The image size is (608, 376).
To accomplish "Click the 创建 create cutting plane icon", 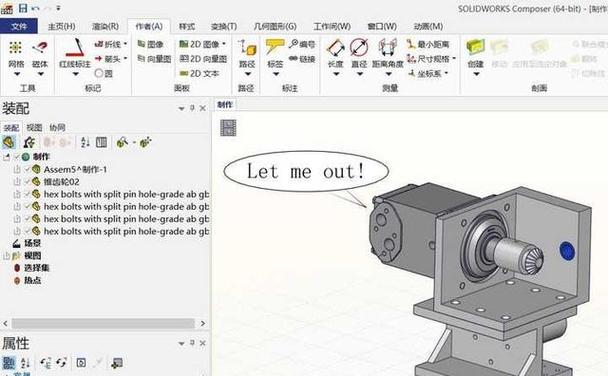I will pos(475,47).
